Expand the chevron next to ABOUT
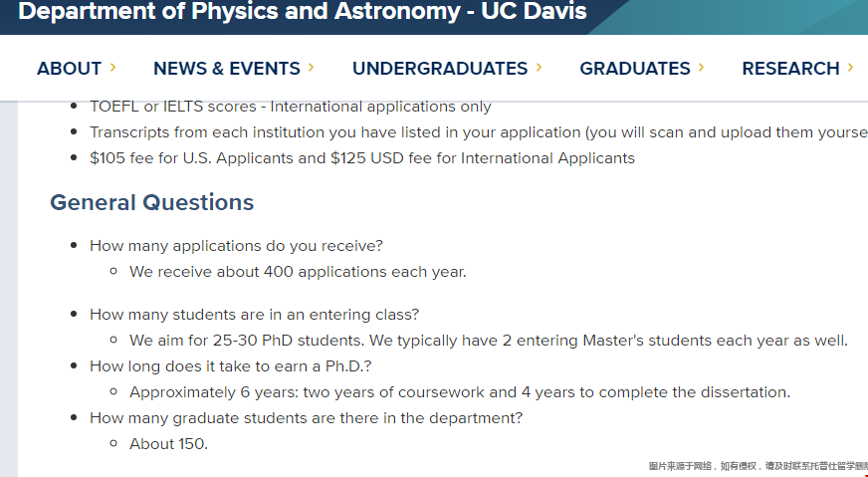 112,68
